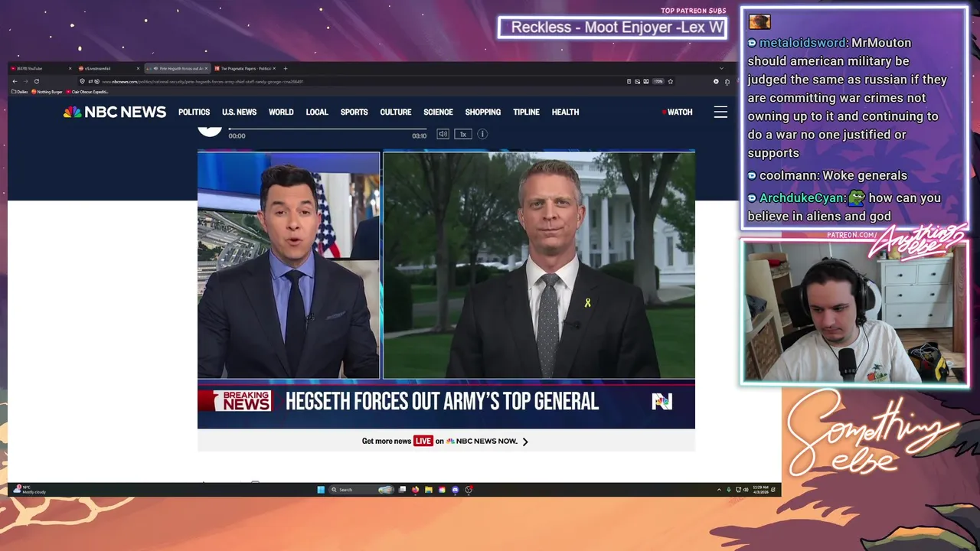Open the Health section
The height and width of the screenshot is (551, 980).
[x=565, y=112]
